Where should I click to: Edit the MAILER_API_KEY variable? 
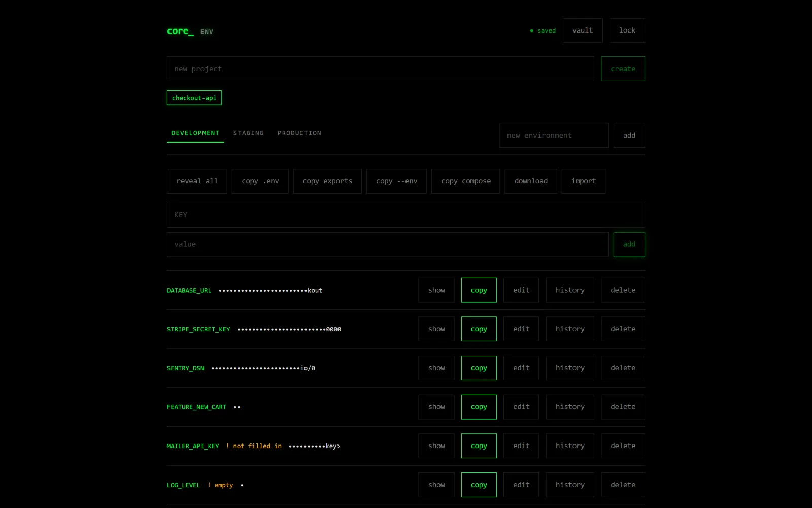[x=521, y=446]
